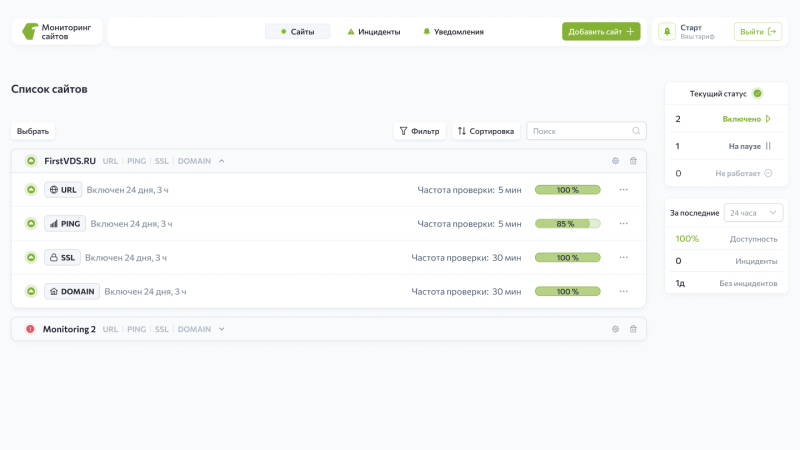Click the SSL tag in the Monitoring 2 header
Image resolution: width=800 pixels, height=450 pixels.
click(x=162, y=329)
